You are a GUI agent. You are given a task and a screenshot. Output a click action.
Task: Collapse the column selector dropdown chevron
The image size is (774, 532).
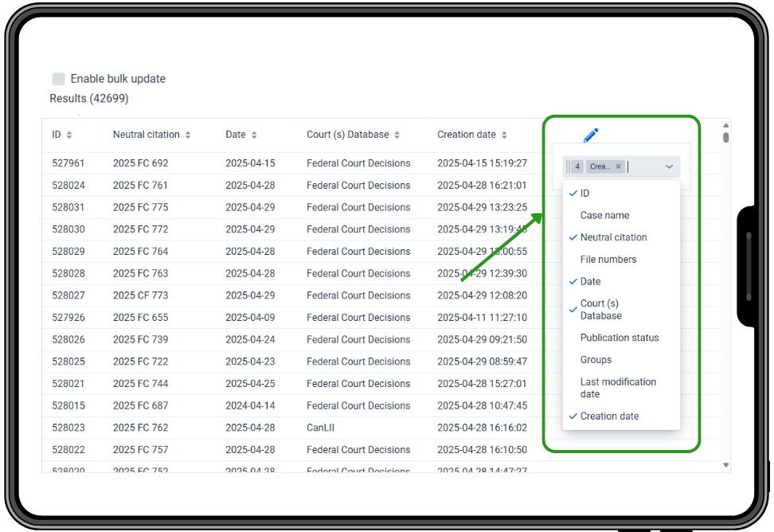[669, 166]
